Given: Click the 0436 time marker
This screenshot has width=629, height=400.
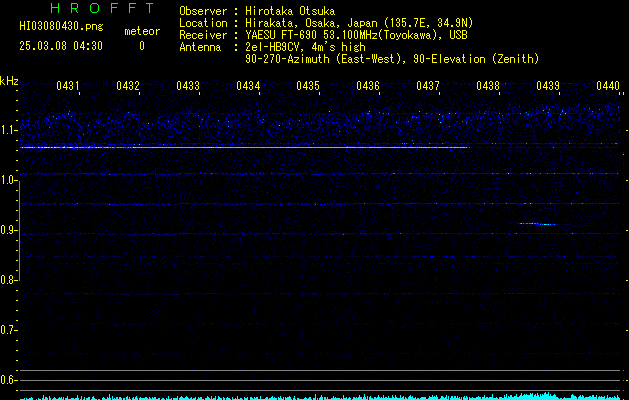Looking at the screenshot, I should pos(368,85).
